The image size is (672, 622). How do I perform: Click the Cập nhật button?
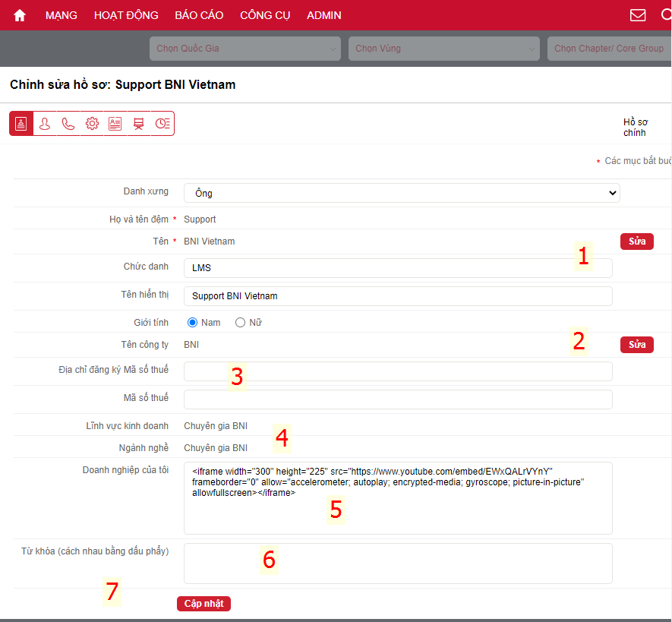pyautogui.click(x=203, y=604)
